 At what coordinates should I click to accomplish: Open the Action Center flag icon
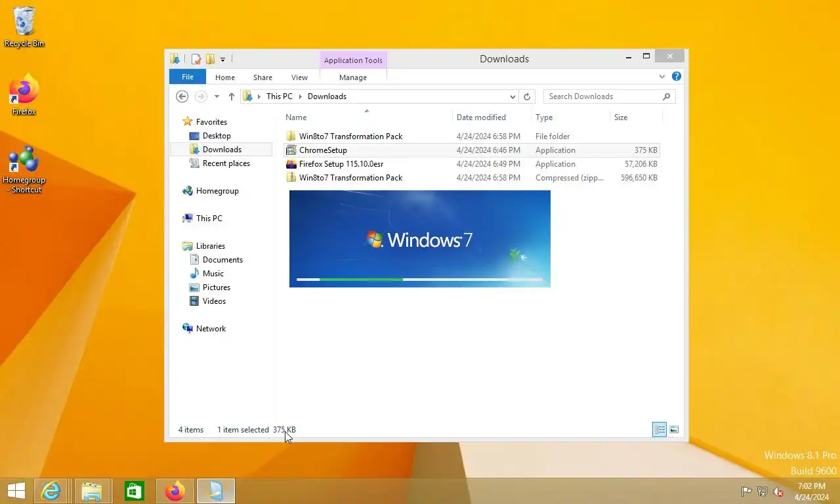coord(746,491)
